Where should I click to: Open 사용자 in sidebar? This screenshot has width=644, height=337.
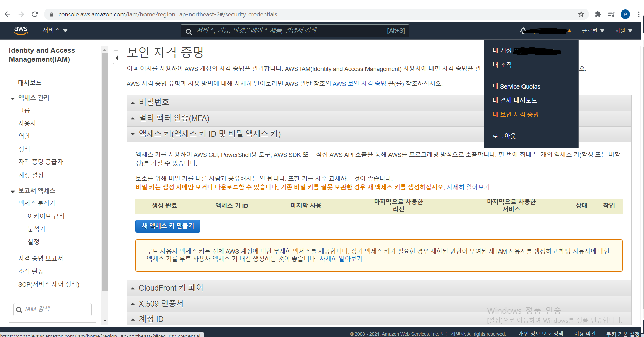point(27,123)
